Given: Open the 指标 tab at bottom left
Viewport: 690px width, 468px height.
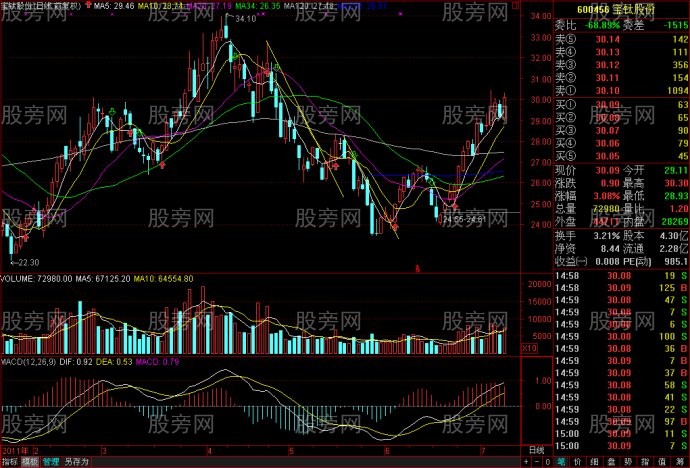Looking at the screenshot, I should [9, 462].
